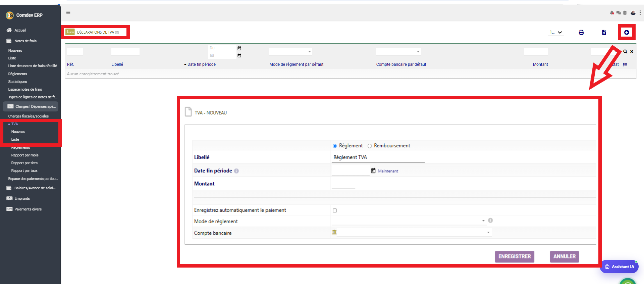This screenshot has width=644, height=284.
Task: Click the ANNULER button
Action: point(565,256)
